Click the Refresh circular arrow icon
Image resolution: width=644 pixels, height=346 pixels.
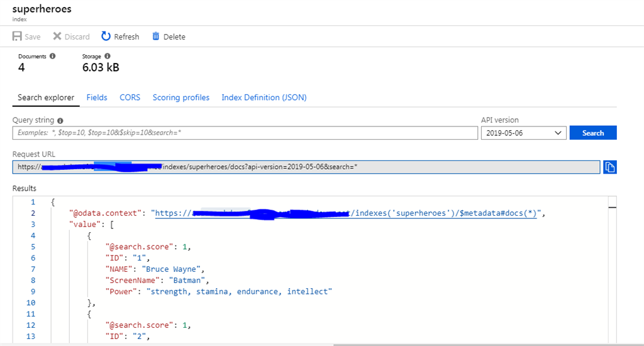tap(106, 36)
